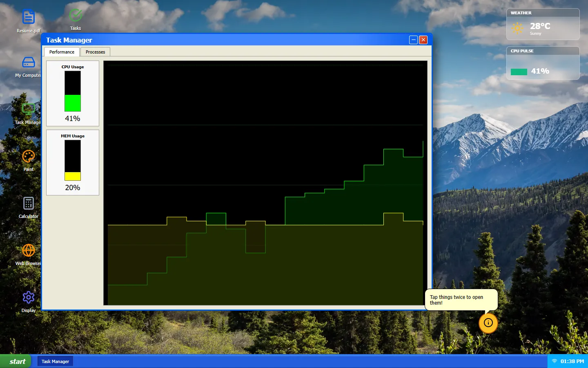Click the MEM Usage yellow bar meter
Screen dimensions: 588x368
pos(73,160)
